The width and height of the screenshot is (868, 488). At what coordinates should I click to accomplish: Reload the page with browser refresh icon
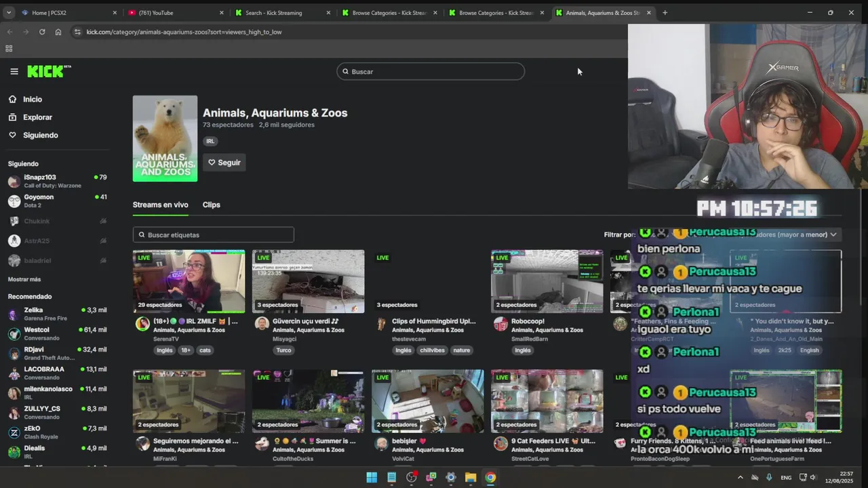[x=42, y=32]
